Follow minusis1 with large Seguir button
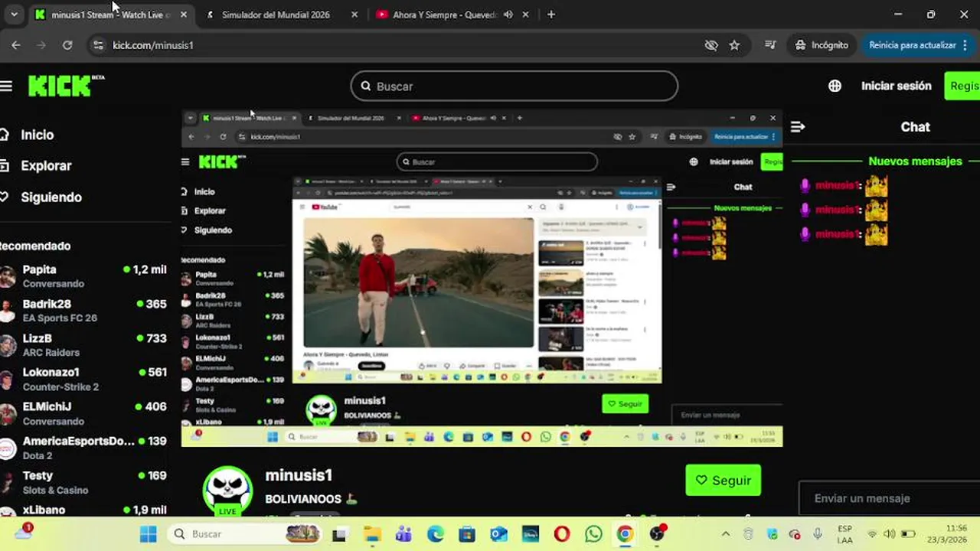 tap(723, 481)
